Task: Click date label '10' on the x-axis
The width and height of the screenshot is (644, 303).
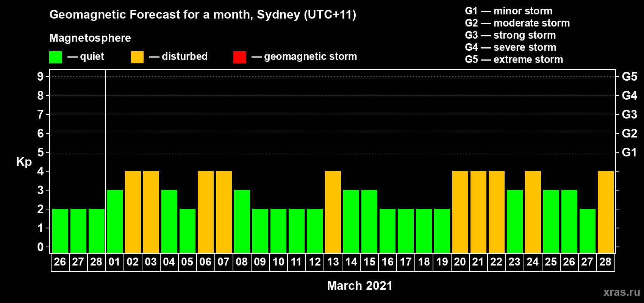Action: pyautogui.click(x=278, y=262)
